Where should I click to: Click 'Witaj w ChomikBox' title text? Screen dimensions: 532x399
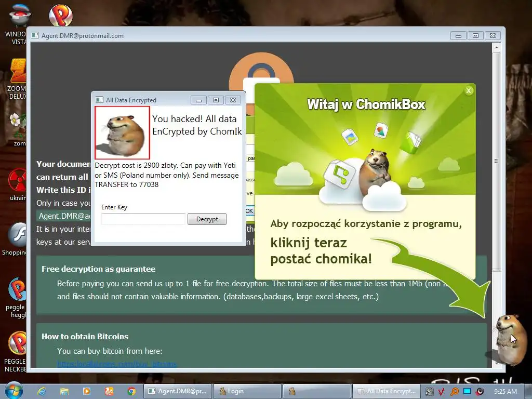(366, 104)
